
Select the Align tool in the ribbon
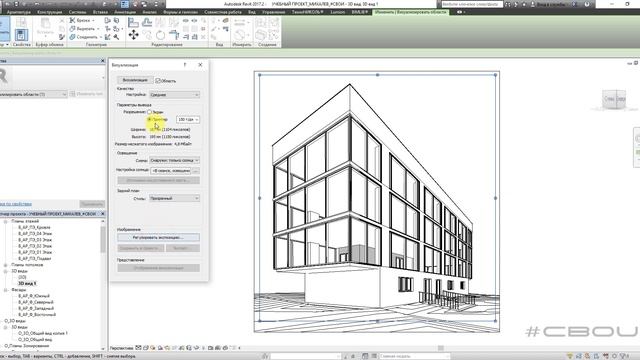133,22
